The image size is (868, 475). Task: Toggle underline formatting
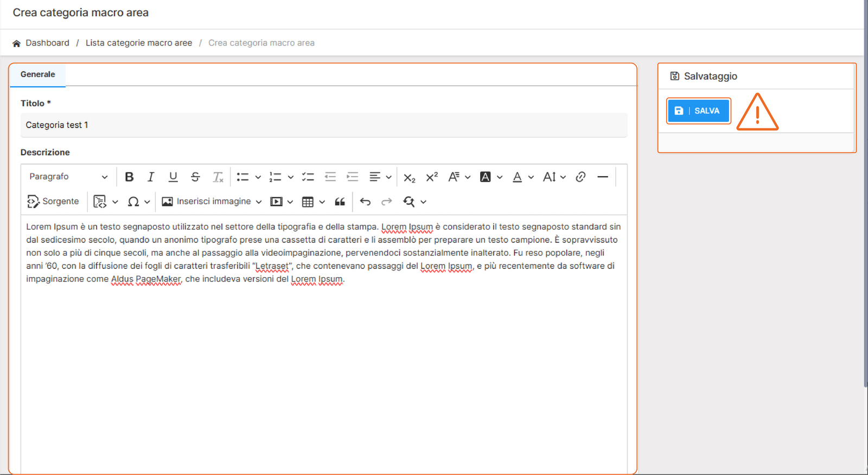point(173,177)
